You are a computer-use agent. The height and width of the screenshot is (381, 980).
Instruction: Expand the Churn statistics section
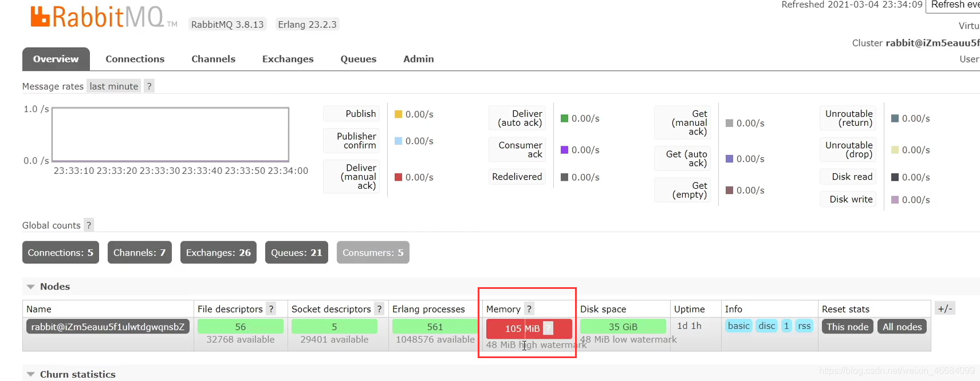coord(71,374)
